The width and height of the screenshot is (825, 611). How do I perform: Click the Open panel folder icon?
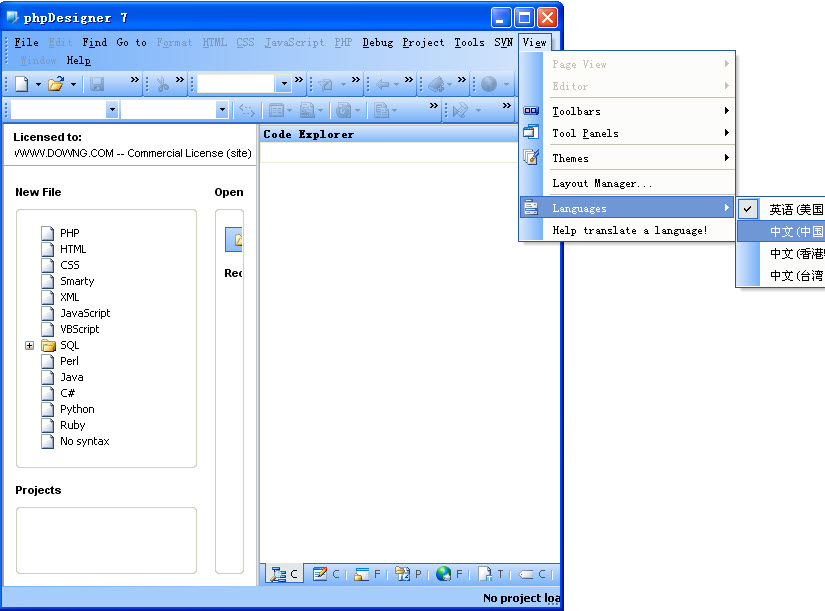(234, 240)
